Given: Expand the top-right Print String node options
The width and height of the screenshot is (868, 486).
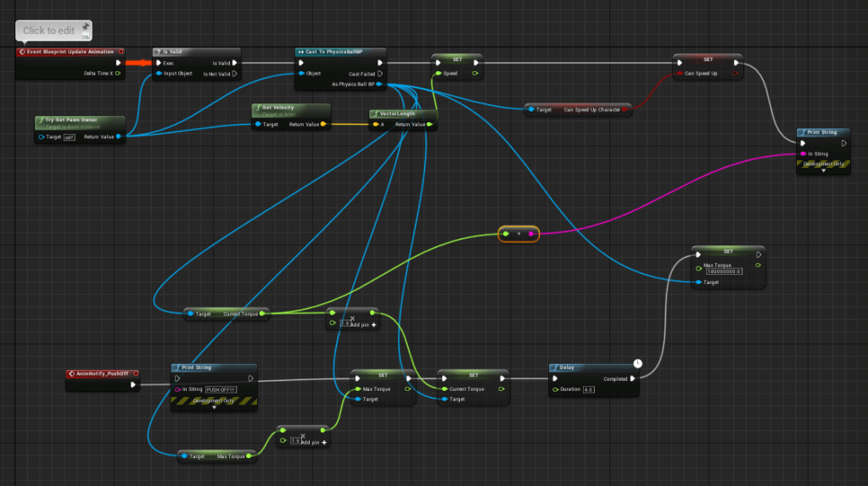Looking at the screenshot, I should click(x=822, y=170).
